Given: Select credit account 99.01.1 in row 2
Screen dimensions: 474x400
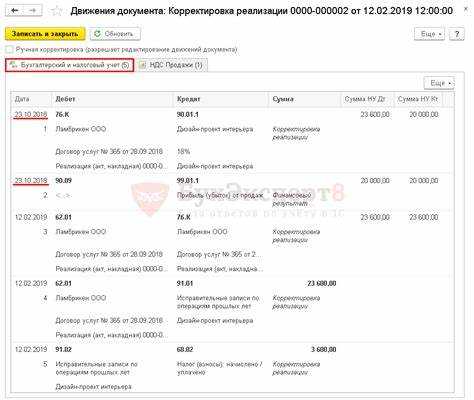Looking at the screenshot, I should click(x=188, y=181).
